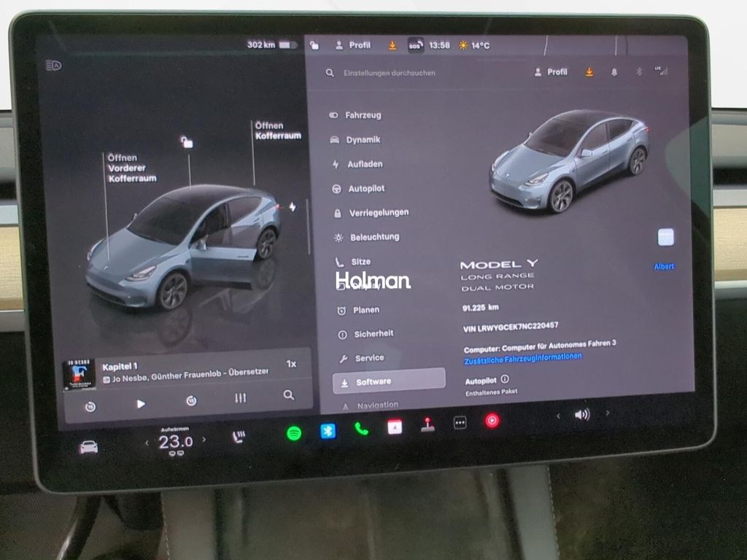Image resolution: width=747 pixels, height=560 pixels.
Task: Tap Öffnen Kofferraum to open the trunk
Action: tap(277, 131)
